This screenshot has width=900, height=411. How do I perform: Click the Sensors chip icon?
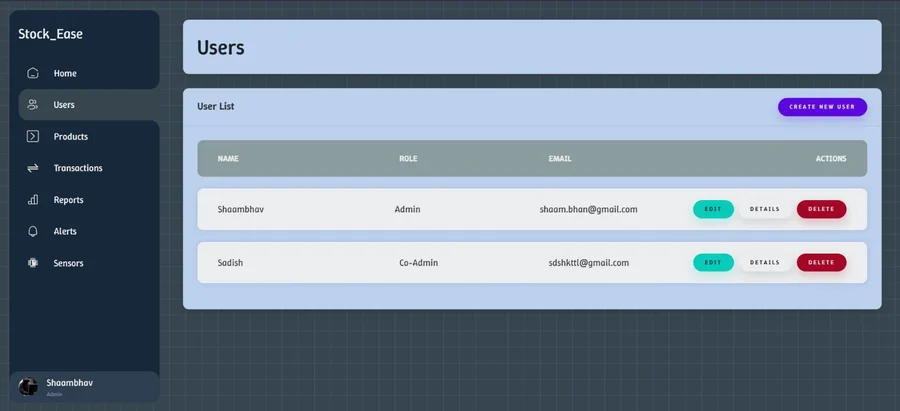click(x=33, y=263)
